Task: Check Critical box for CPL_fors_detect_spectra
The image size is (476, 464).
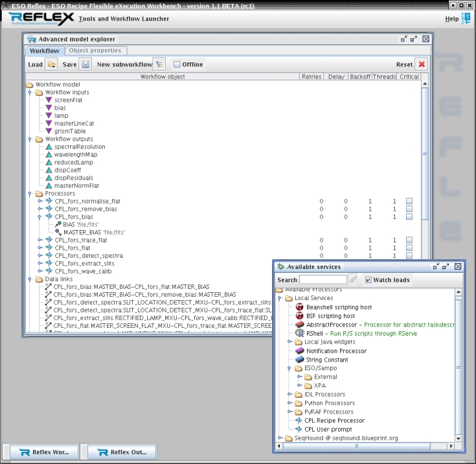Action: pos(409,255)
